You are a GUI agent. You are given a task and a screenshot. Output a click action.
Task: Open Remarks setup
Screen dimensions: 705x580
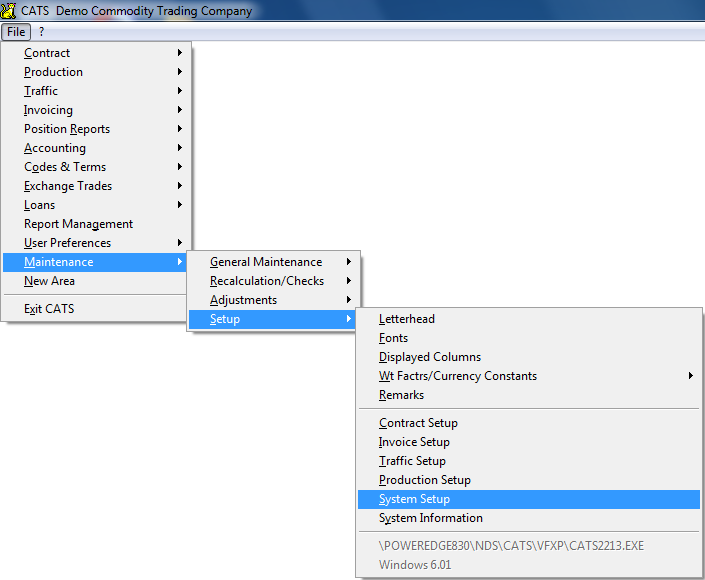tap(529, 395)
